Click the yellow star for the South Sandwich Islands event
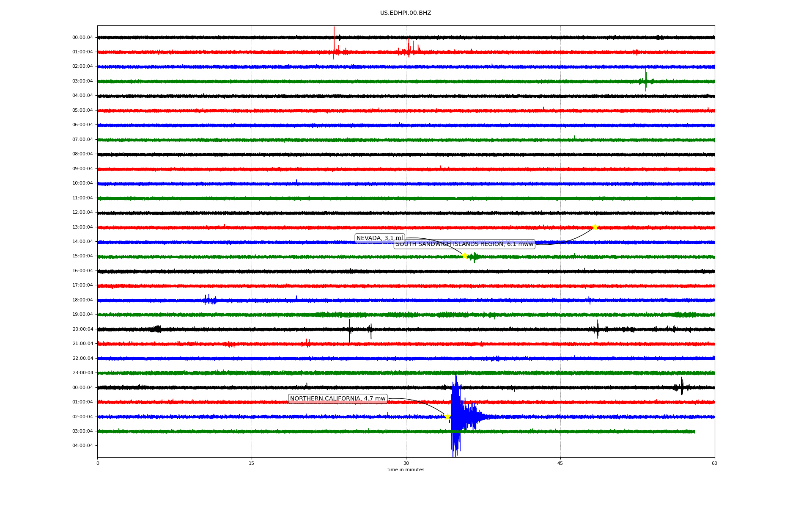The height and width of the screenshot is (508, 812). coord(595,227)
